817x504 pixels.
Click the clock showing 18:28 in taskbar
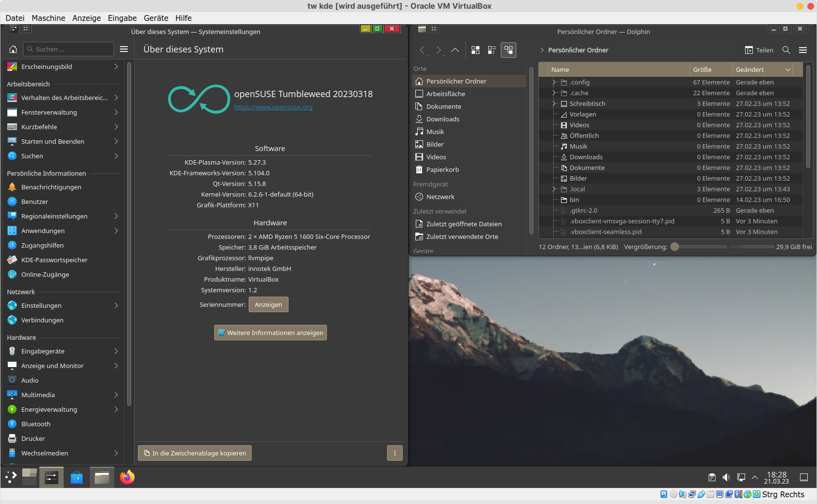click(776, 477)
